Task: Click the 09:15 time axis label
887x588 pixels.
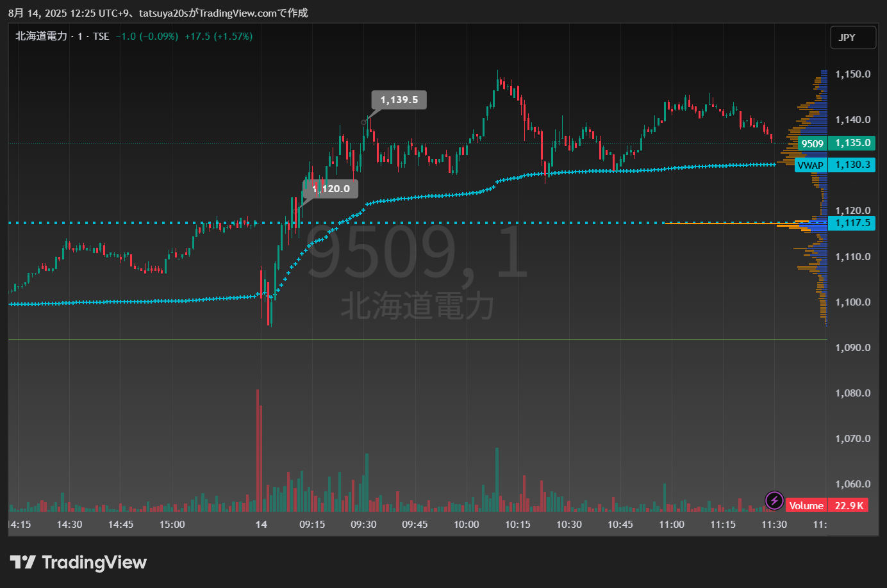Action: [312, 525]
